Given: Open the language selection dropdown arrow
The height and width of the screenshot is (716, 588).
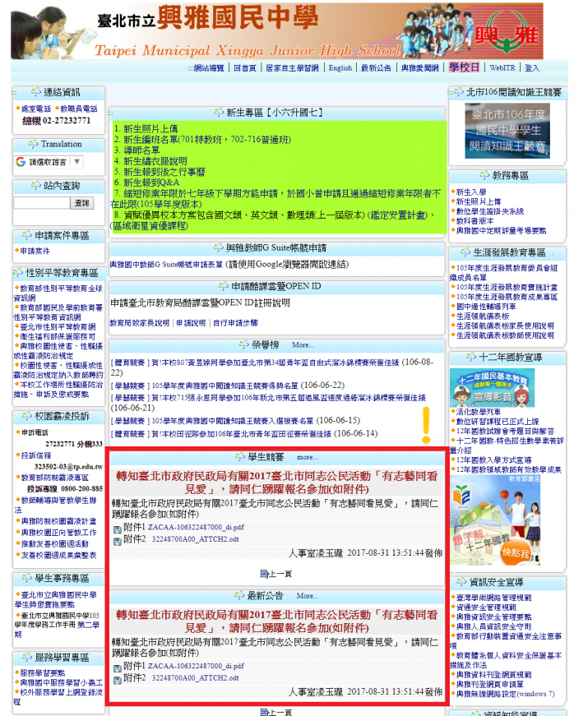Looking at the screenshot, I should [x=76, y=162].
